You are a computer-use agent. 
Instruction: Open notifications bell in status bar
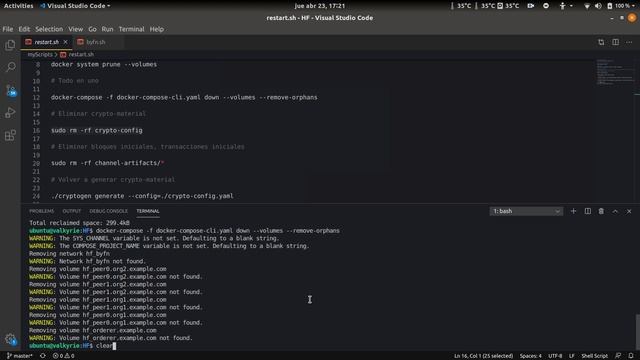coord(631,356)
